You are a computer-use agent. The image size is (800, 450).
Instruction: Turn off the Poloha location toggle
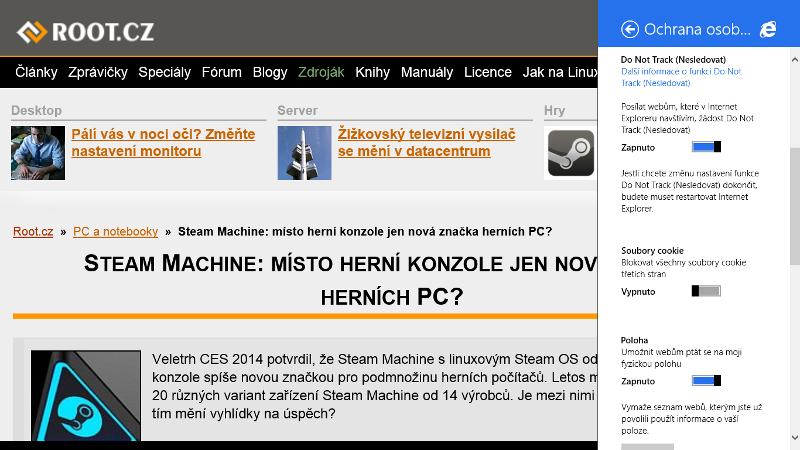tap(706, 381)
